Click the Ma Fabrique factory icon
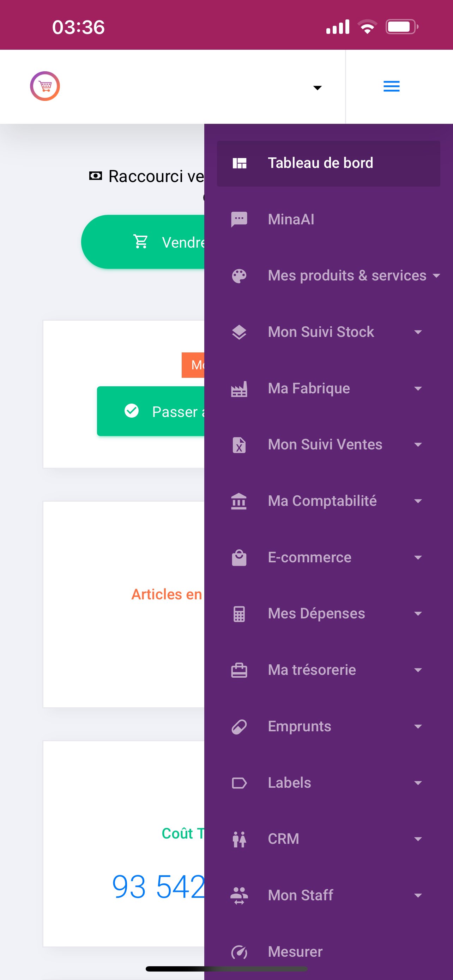This screenshot has height=980, width=453. click(x=239, y=388)
